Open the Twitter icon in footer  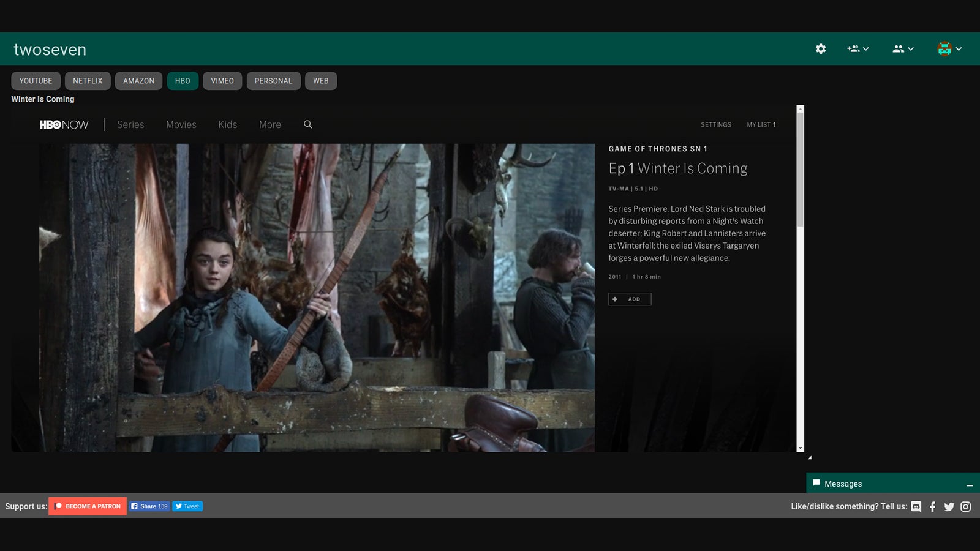pos(949,506)
